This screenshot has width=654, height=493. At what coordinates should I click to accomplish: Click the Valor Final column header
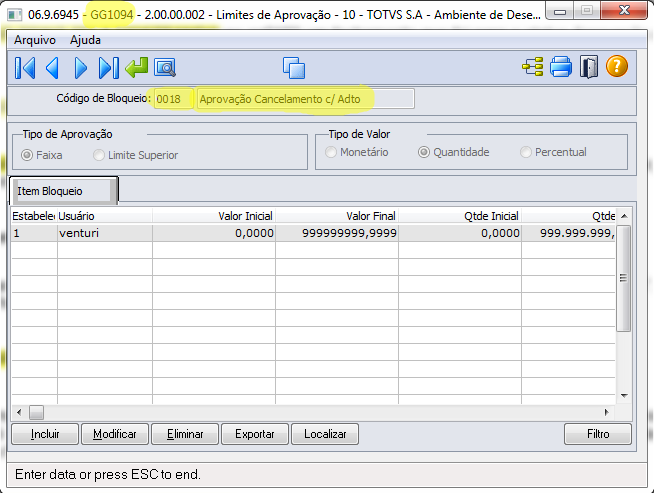tap(337, 216)
